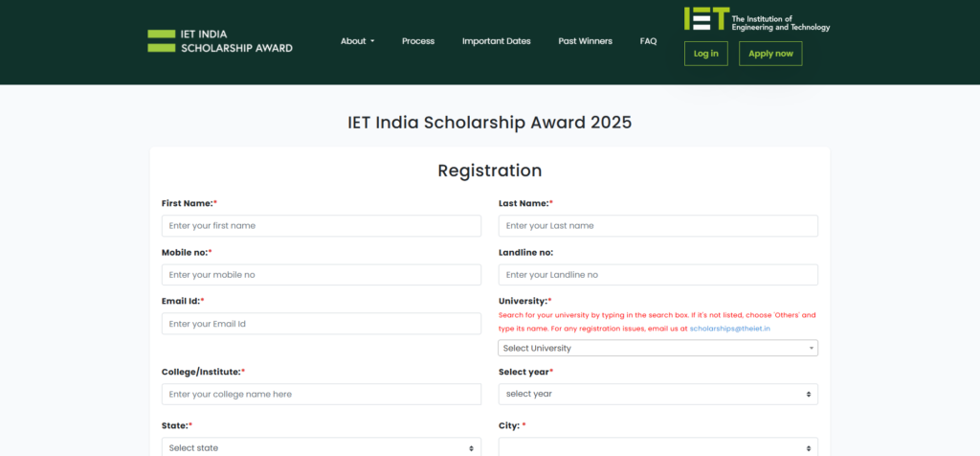Open the FAQ page

pos(648,41)
